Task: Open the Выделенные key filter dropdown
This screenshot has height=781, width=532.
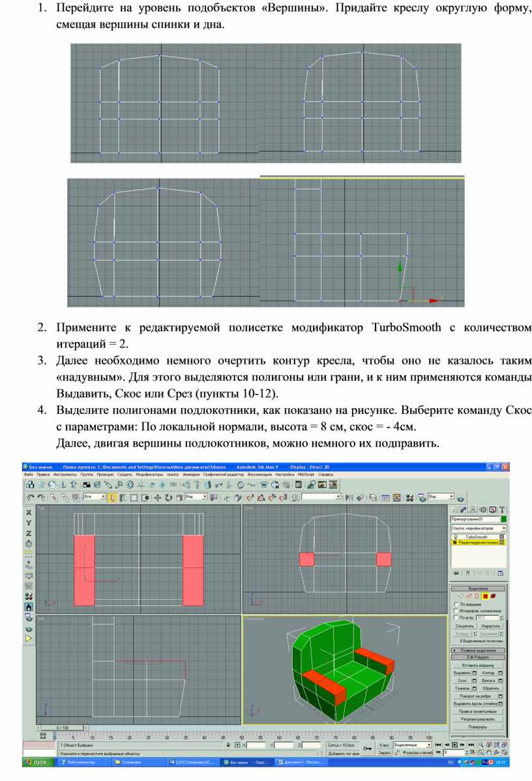Action: point(413,745)
